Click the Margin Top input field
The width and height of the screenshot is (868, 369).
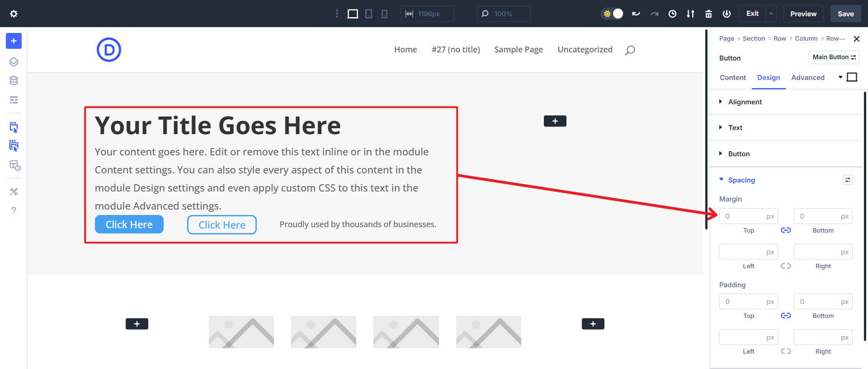click(748, 216)
